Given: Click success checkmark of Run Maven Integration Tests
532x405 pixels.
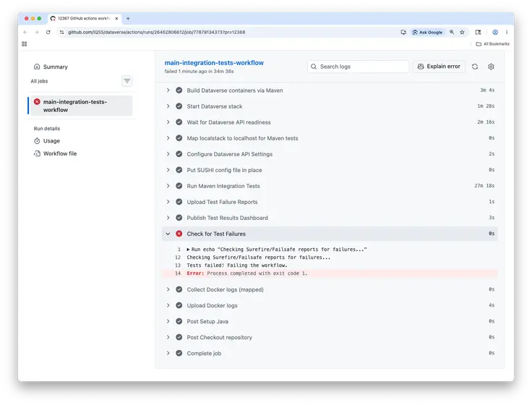Looking at the screenshot, I should (x=179, y=186).
